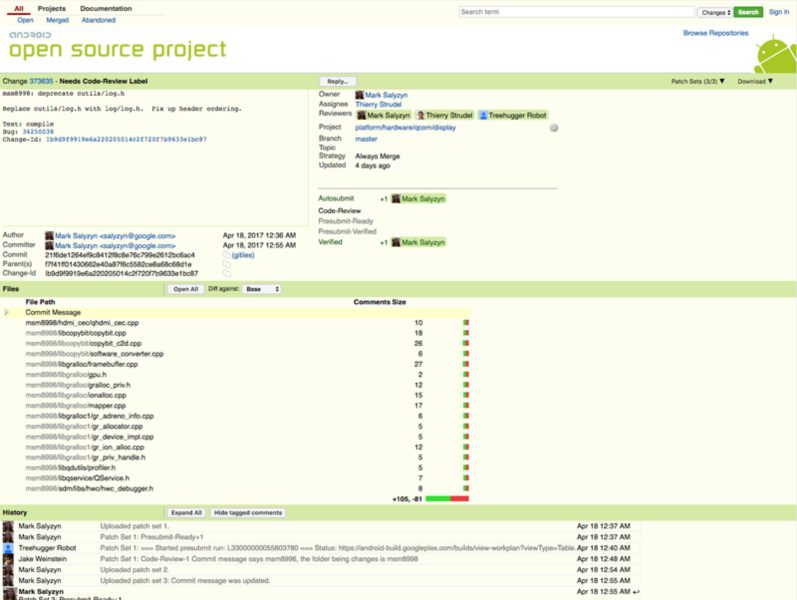The width and height of the screenshot is (797, 600).
Task: Open file software_converter.cpp
Action: [x=95, y=354]
